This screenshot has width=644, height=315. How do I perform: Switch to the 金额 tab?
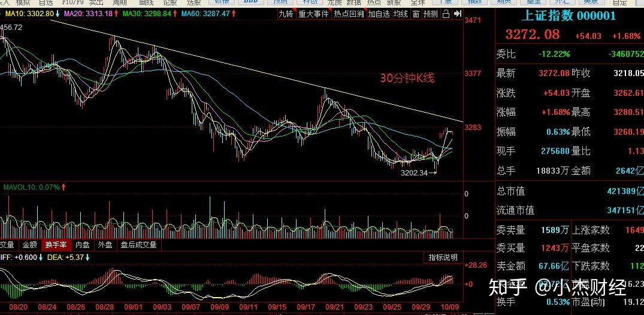click(x=30, y=245)
